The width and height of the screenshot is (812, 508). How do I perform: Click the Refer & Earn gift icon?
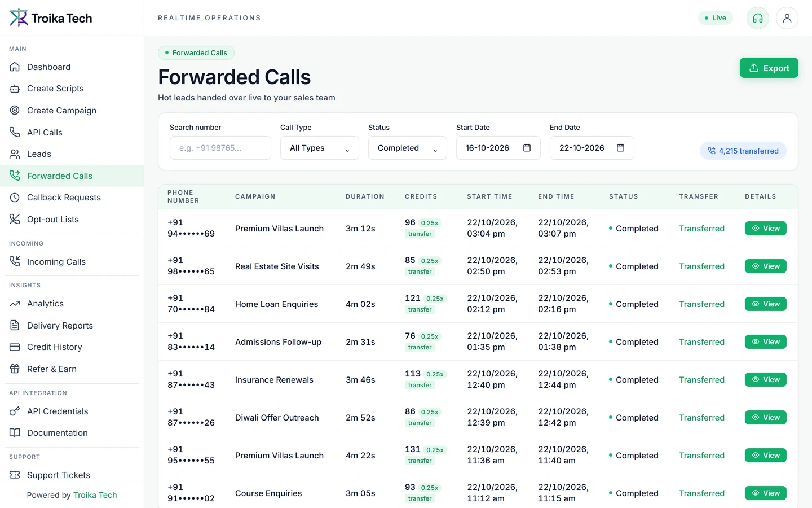pos(15,369)
